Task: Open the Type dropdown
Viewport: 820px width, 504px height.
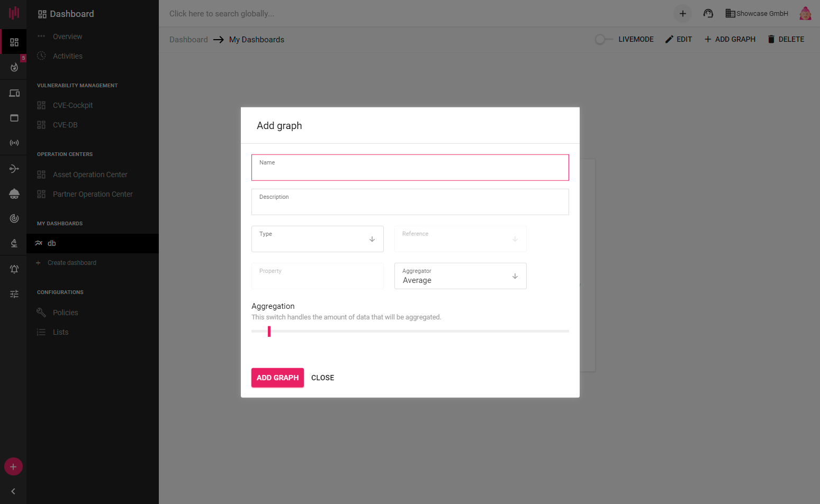Action: pos(318,239)
